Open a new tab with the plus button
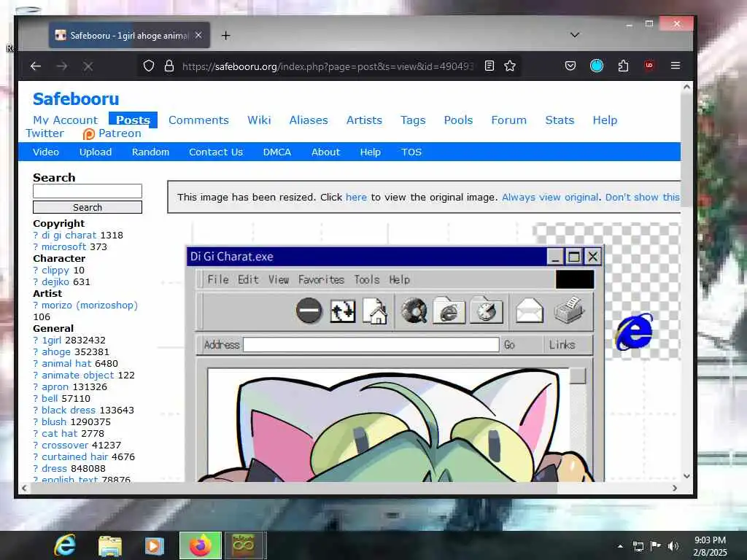Screen dimensions: 747x560 pos(226,36)
